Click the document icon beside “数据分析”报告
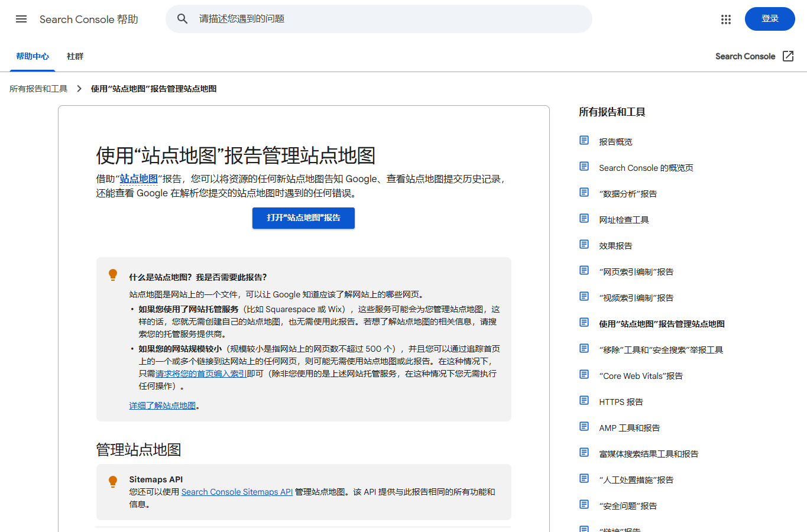The height and width of the screenshot is (532, 807). tap(584, 192)
